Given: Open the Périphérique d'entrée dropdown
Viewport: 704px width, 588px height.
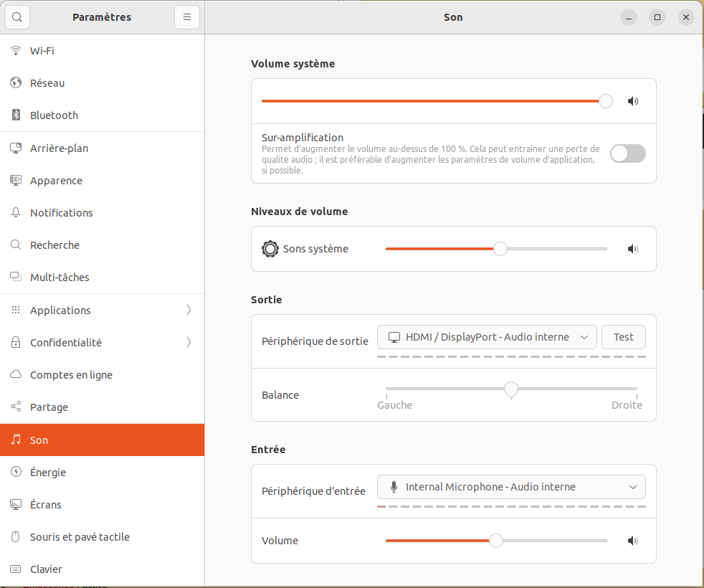Looking at the screenshot, I should click(x=511, y=487).
